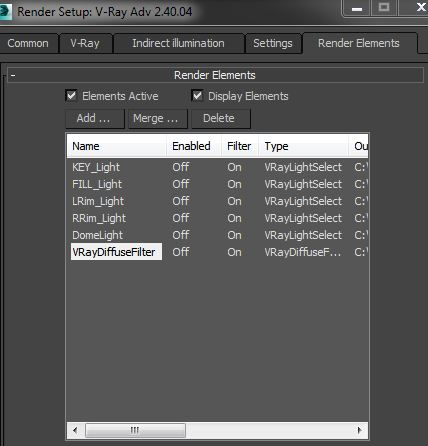Click the Off value for DomeLight
This screenshot has height=446, width=428.
tap(181, 235)
